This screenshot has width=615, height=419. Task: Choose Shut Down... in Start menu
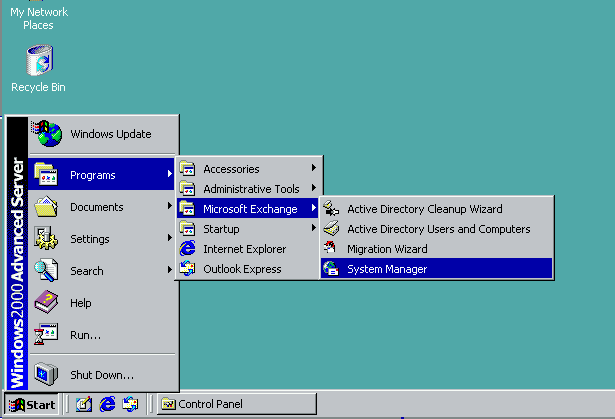point(102,375)
